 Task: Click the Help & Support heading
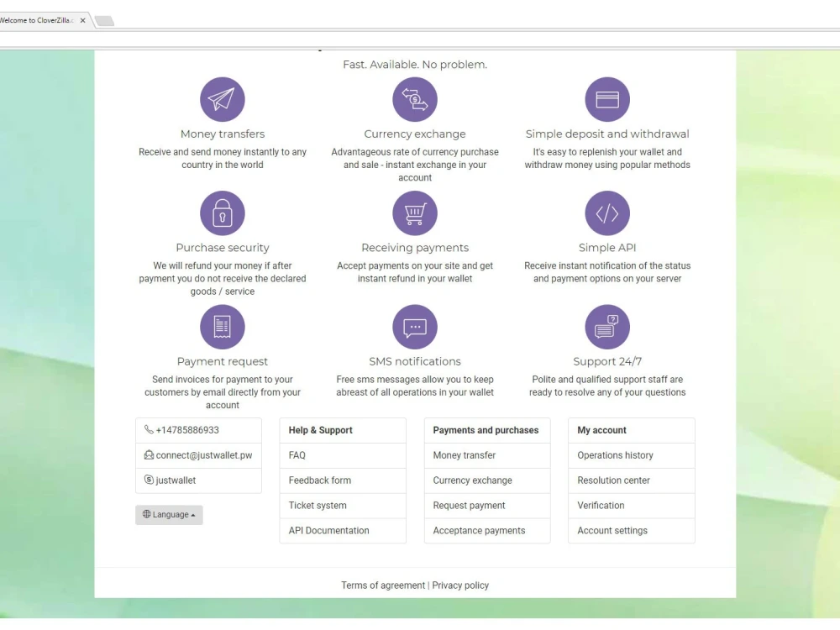(320, 430)
